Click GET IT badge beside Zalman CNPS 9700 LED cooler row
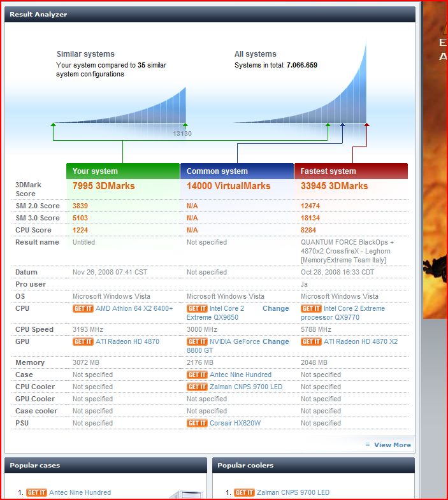Viewport: 448px width, 500px height. pos(197,387)
